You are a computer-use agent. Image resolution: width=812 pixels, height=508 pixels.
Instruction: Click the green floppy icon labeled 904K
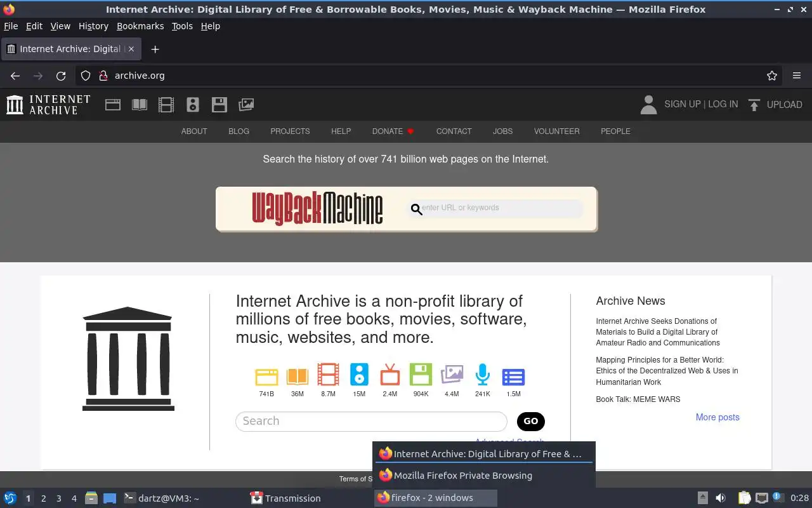coord(421,375)
